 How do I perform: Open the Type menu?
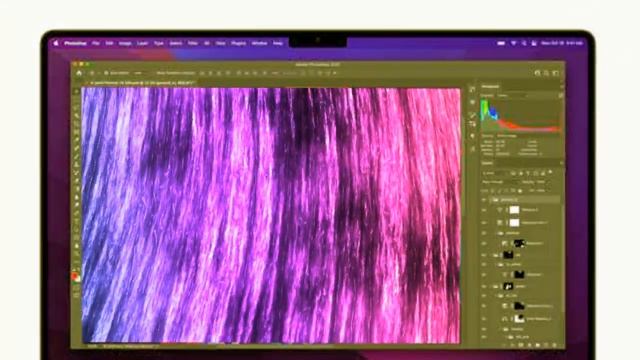coord(159,43)
